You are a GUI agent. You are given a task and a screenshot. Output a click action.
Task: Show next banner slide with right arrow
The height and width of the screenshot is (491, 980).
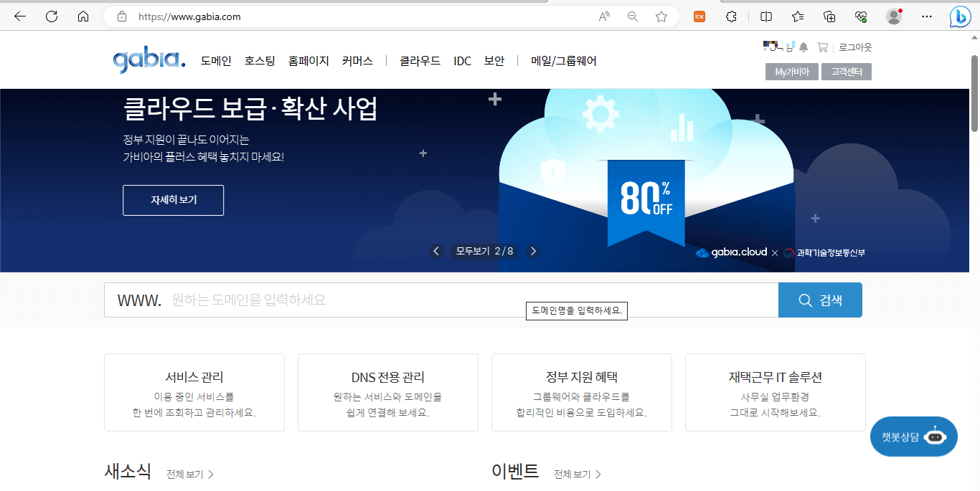pyautogui.click(x=532, y=251)
